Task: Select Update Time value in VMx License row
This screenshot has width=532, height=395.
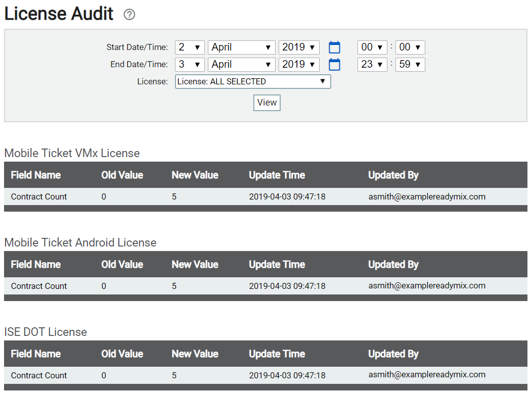Action: click(x=287, y=196)
